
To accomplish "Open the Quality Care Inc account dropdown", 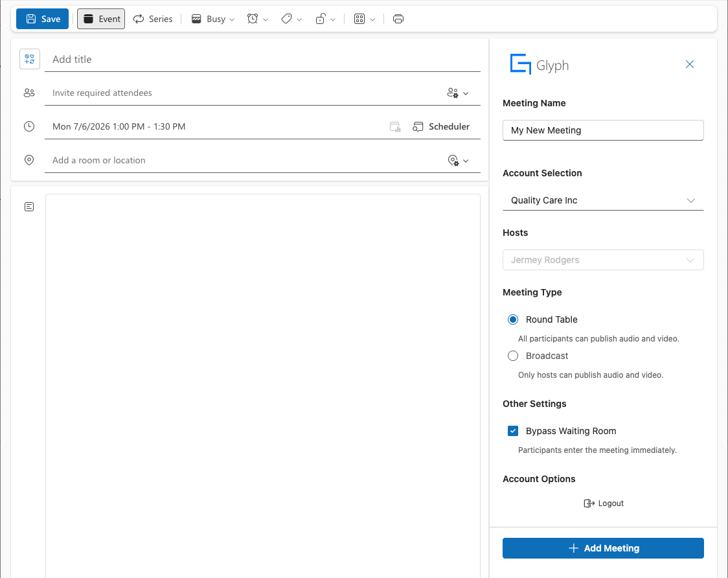I will (603, 200).
